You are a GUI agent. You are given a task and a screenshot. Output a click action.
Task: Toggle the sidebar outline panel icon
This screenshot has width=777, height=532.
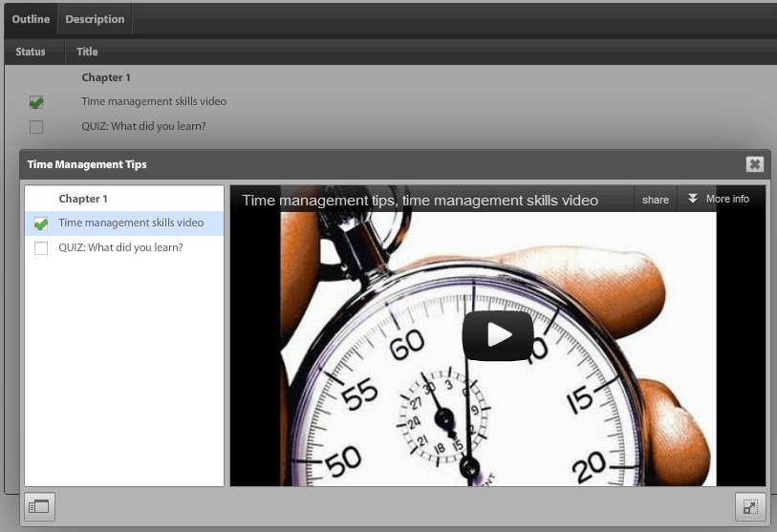coord(39,506)
